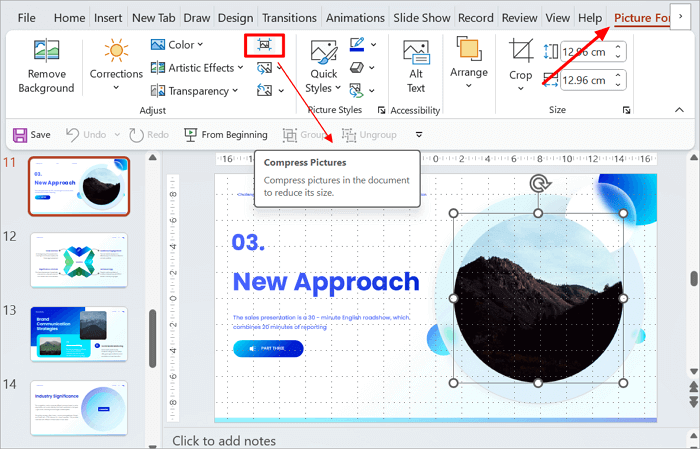Open the Transparency dropdown
700x449 pixels.
point(195,90)
